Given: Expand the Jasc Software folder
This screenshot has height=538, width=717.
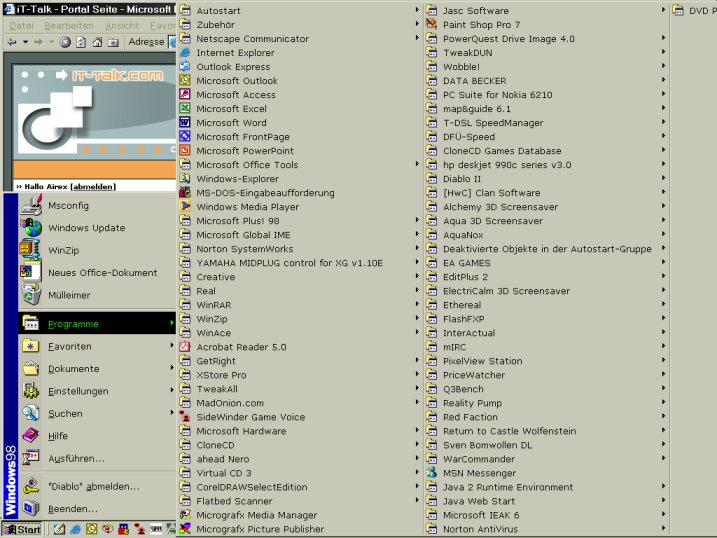Looking at the screenshot, I should [x=546, y=11].
